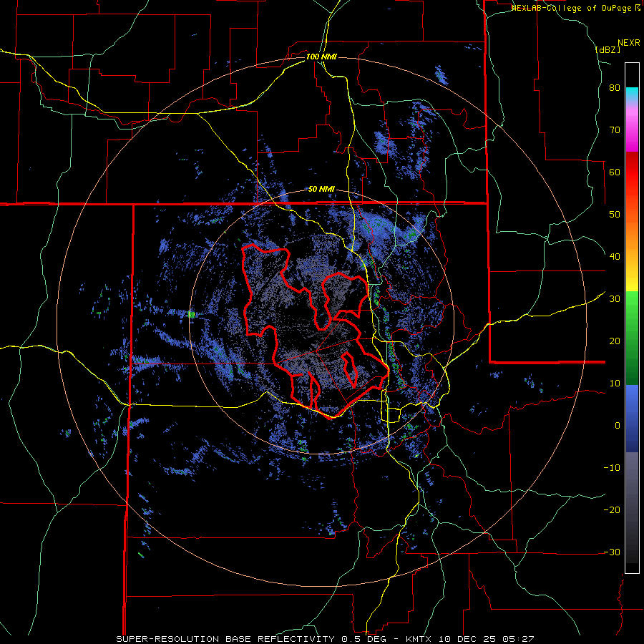The width and height of the screenshot is (644, 644).
Task: Select the -30 label on the reflectivity scale
Action: click(x=612, y=552)
